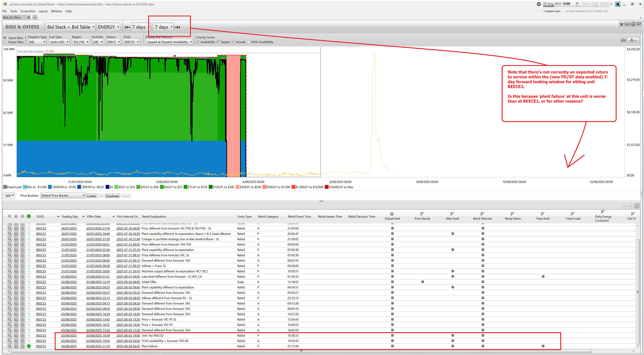Click magnifier icon on Unit Trip REECE2 row
This screenshot has height=355, width=644.
pos(10,335)
